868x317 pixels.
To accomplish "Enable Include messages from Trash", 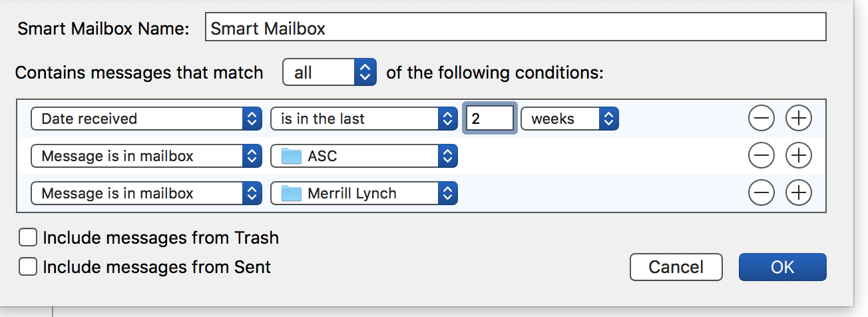I will (x=28, y=238).
